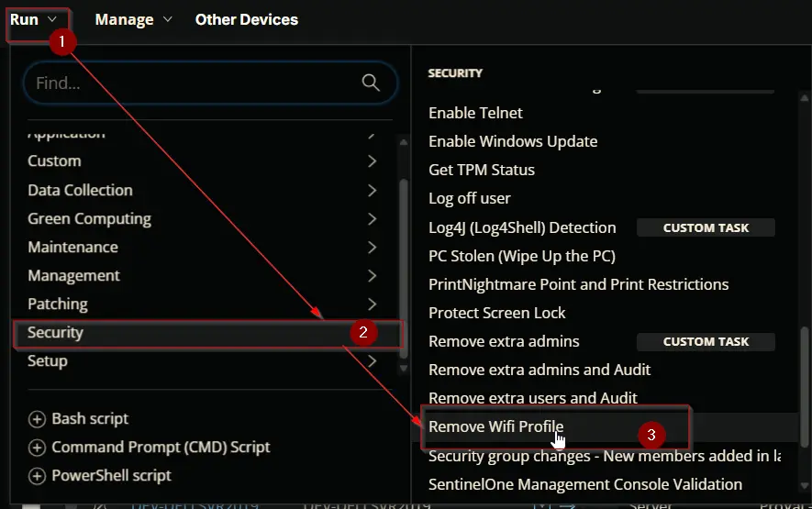This screenshot has height=509, width=812.
Task: Click the category list scrollbar
Action: click(x=404, y=268)
